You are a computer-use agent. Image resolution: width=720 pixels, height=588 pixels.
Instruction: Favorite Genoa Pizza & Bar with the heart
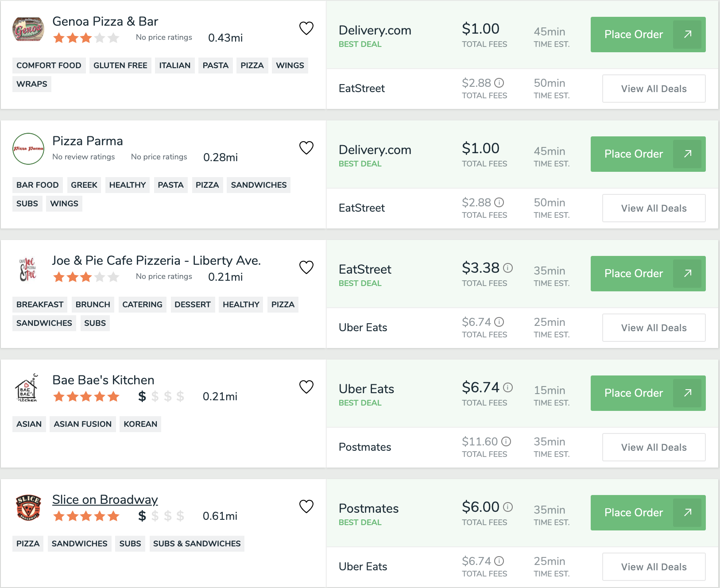coord(306,28)
